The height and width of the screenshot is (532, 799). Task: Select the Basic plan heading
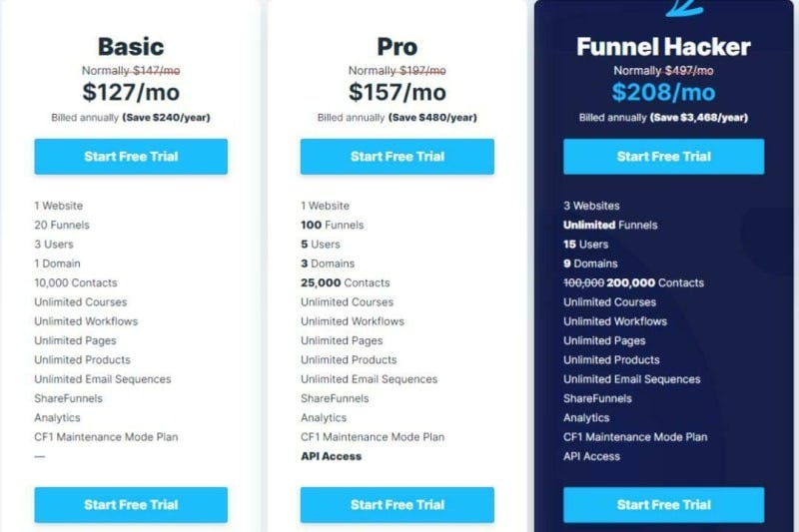pyautogui.click(x=131, y=47)
